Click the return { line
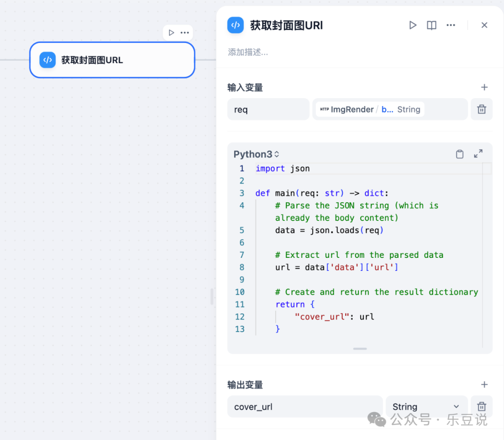 coord(295,304)
